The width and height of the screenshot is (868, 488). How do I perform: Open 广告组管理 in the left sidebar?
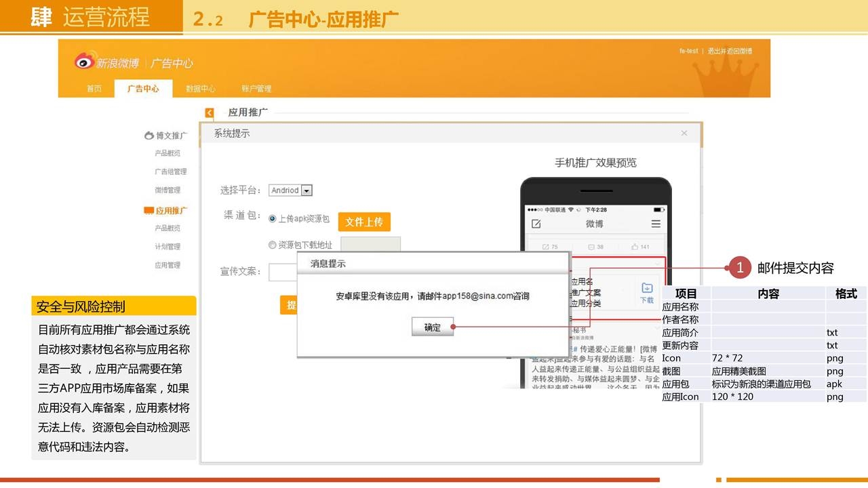coord(170,171)
